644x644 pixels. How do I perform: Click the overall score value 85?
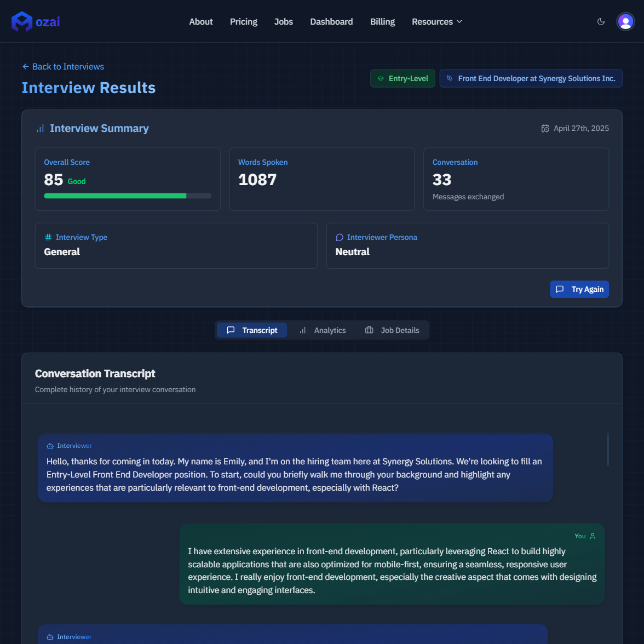tap(54, 180)
